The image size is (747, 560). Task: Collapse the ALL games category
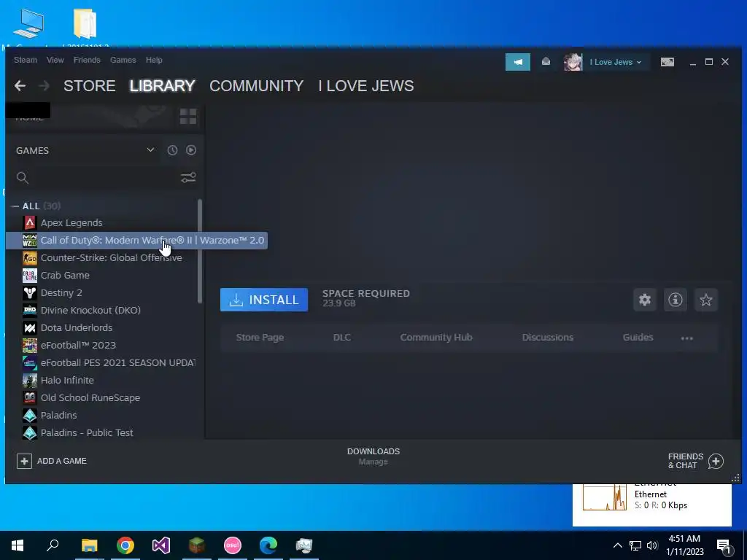tap(15, 206)
